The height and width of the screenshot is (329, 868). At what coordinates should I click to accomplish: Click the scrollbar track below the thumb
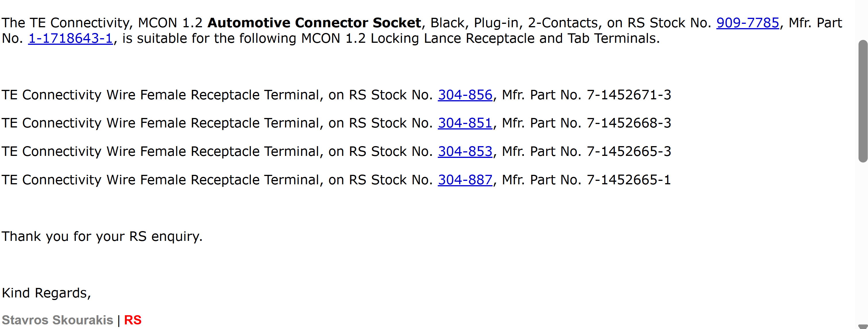click(863, 243)
